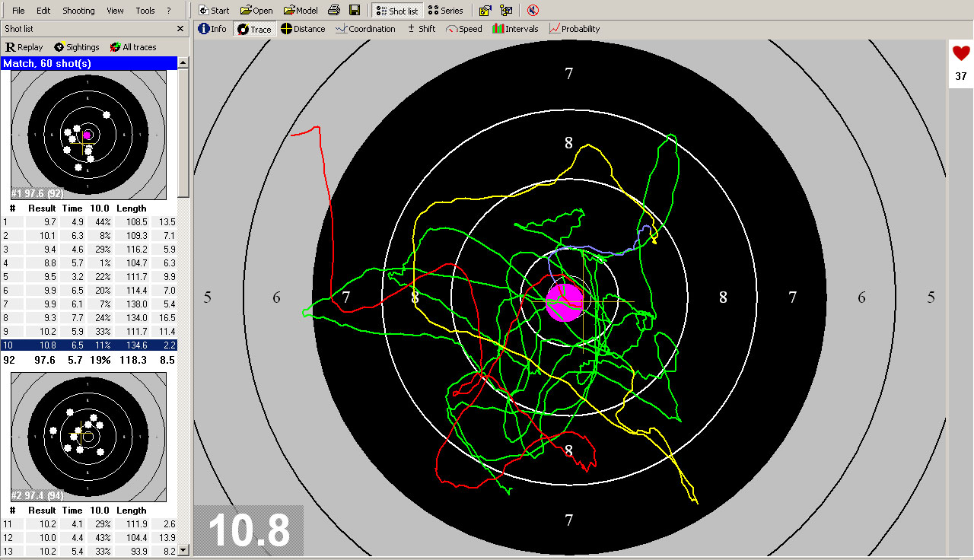Select shot row 7 with length 138.0
This screenshot has height=560, width=974.
pyautogui.click(x=88, y=304)
